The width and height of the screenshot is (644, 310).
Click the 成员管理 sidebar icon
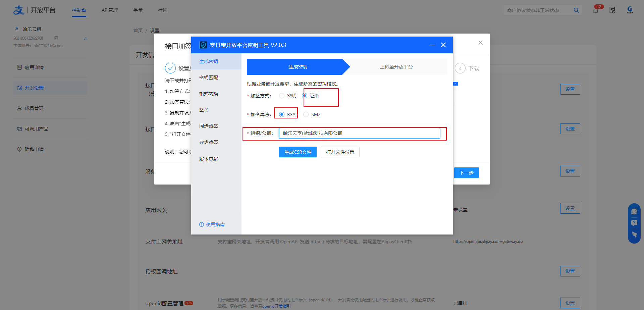click(x=19, y=108)
